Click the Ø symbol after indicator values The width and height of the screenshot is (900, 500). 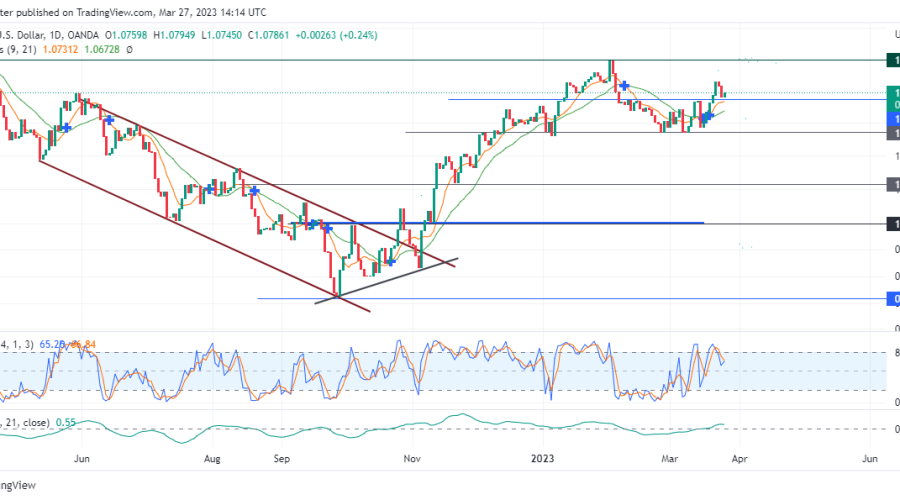coord(129,50)
